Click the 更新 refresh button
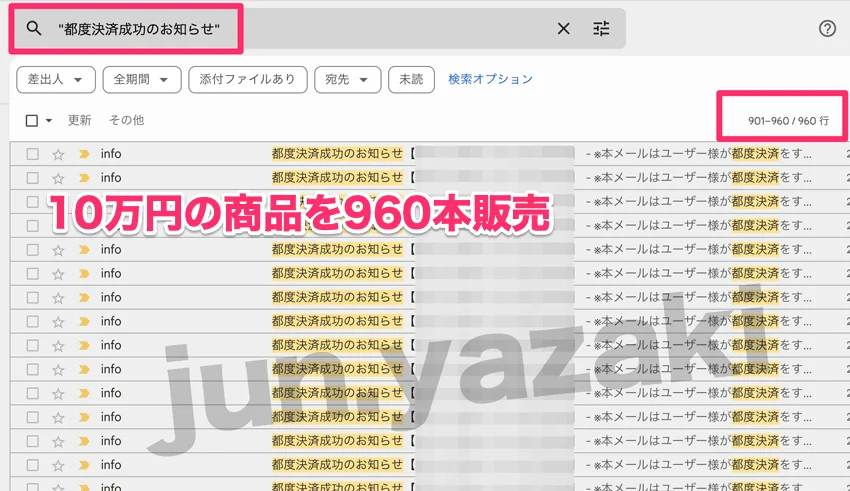 click(79, 120)
